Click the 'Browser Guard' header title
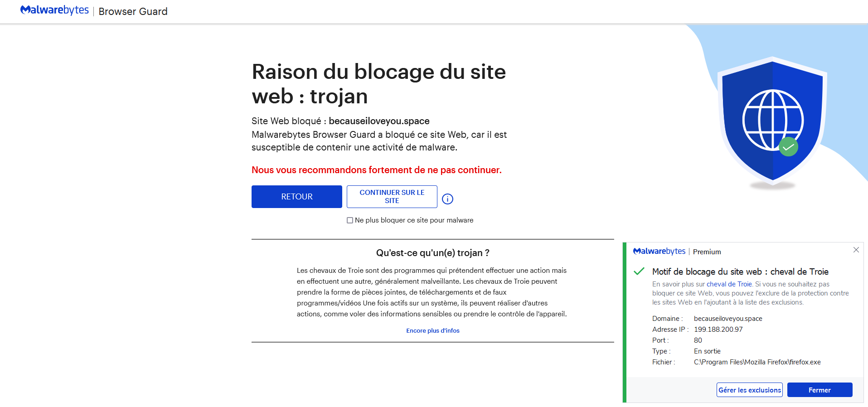Image resolution: width=868 pixels, height=407 pixels. (x=133, y=11)
